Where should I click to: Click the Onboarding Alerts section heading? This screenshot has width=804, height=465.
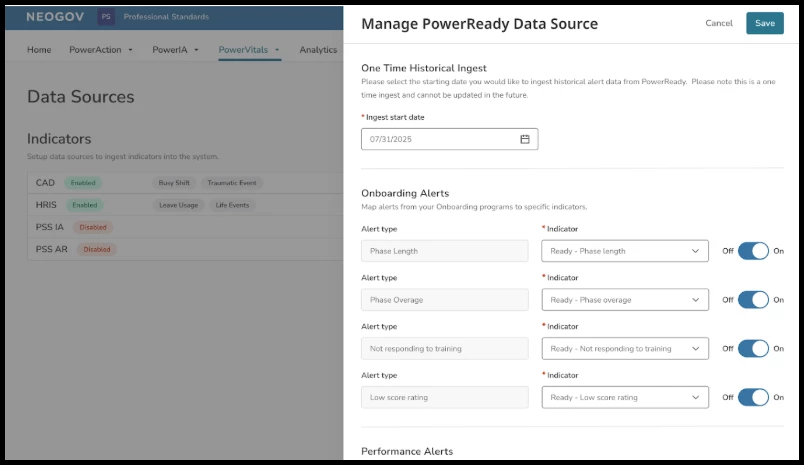(x=405, y=193)
